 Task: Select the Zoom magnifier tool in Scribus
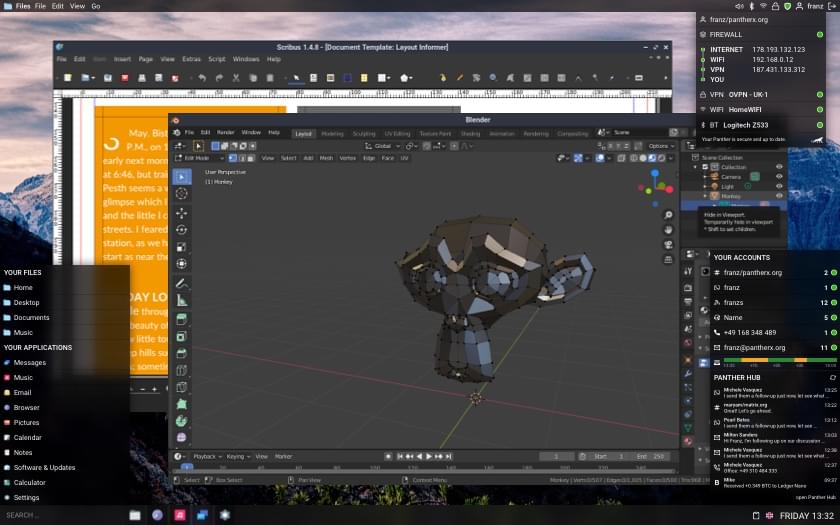pos(493,78)
